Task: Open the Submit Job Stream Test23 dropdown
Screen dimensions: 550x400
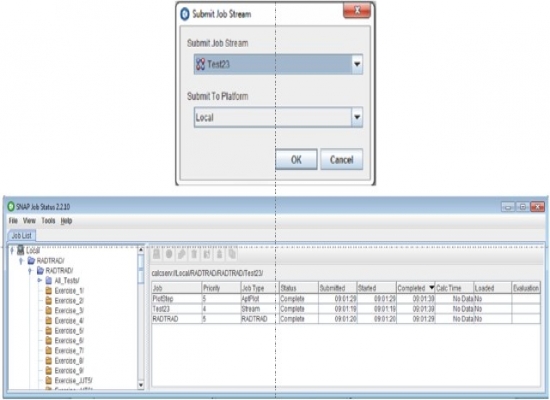Action: pyautogui.click(x=357, y=64)
